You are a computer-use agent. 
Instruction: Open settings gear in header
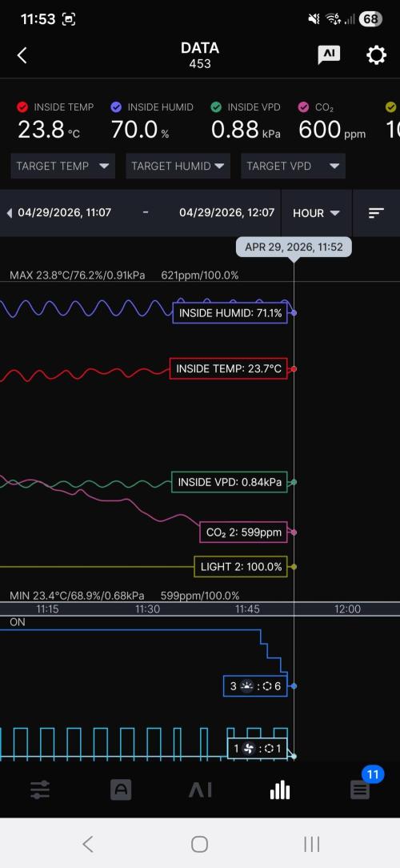pos(376,54)
